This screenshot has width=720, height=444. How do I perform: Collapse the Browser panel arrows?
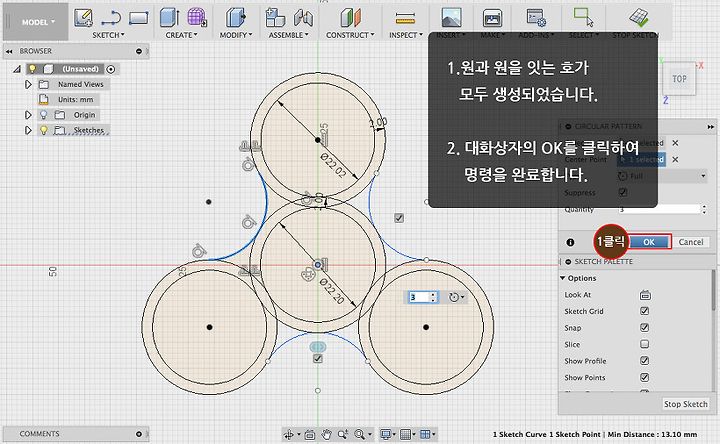[x=9, y=51]
